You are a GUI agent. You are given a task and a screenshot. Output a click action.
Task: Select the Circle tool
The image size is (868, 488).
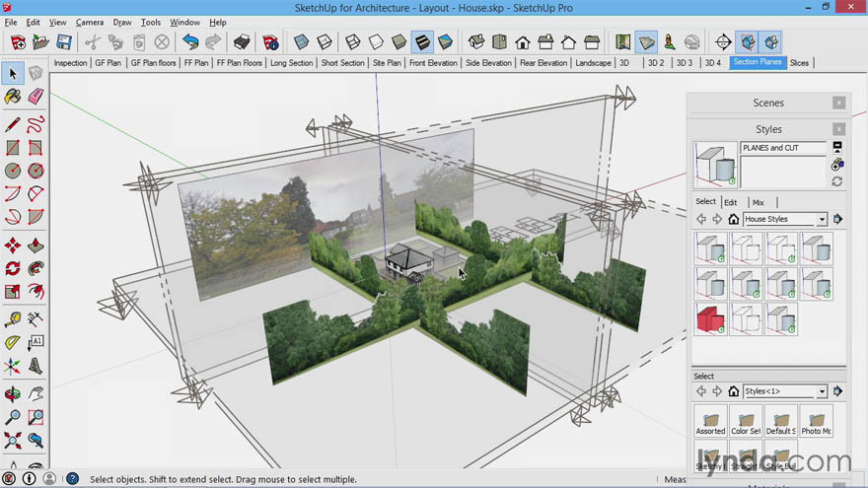[13, 171]
